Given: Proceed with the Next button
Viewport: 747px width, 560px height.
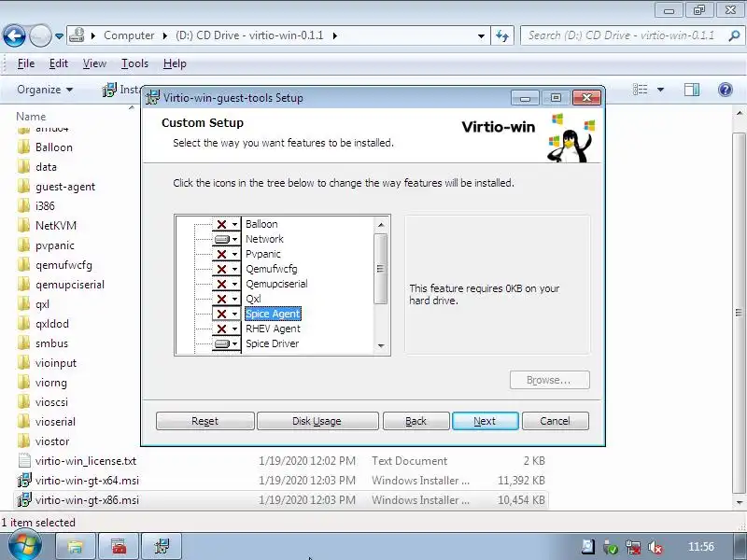Looking at the screenshot, I should click(485, 421).
